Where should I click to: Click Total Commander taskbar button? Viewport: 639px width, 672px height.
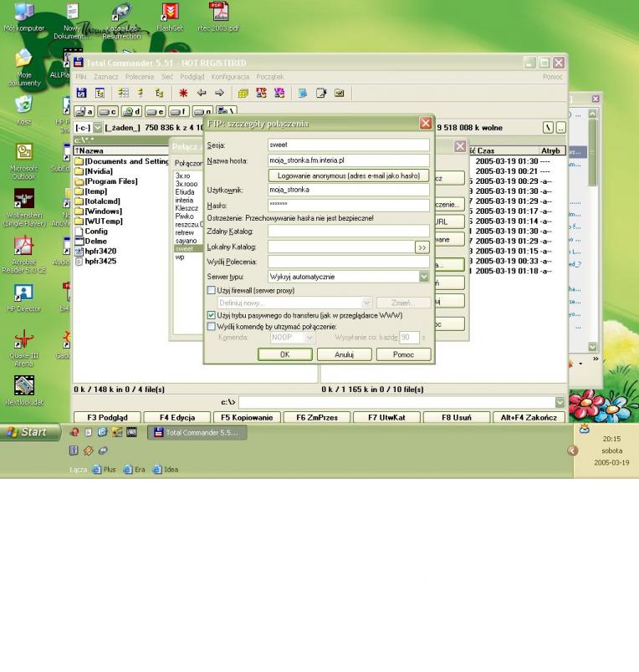(197, 432)
